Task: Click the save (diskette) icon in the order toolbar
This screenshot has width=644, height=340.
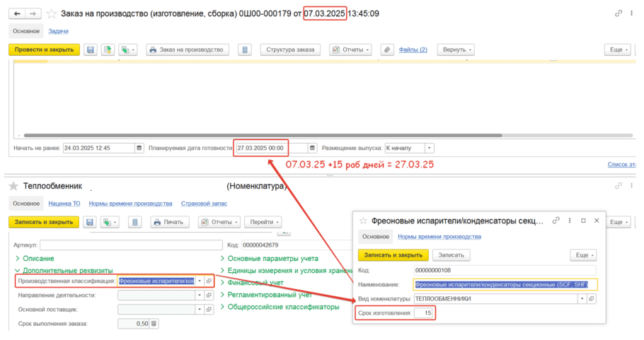Action: [x=91, y=49]
